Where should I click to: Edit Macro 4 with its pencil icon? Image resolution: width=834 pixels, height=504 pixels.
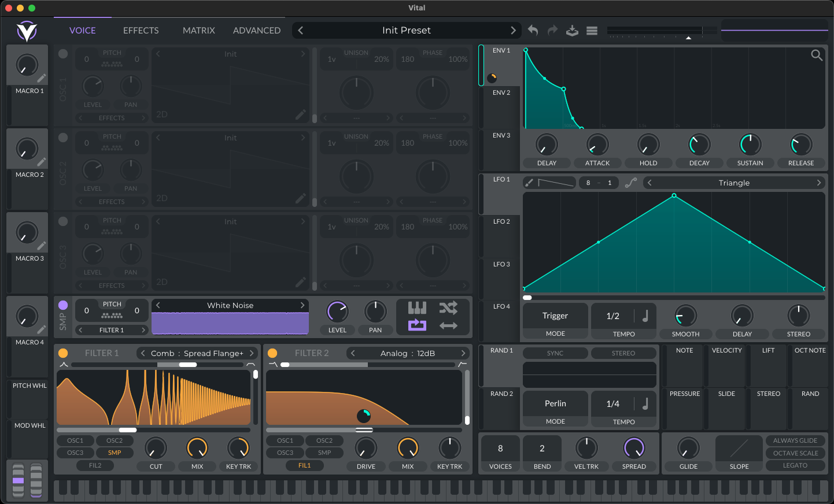tap(42, 329)
